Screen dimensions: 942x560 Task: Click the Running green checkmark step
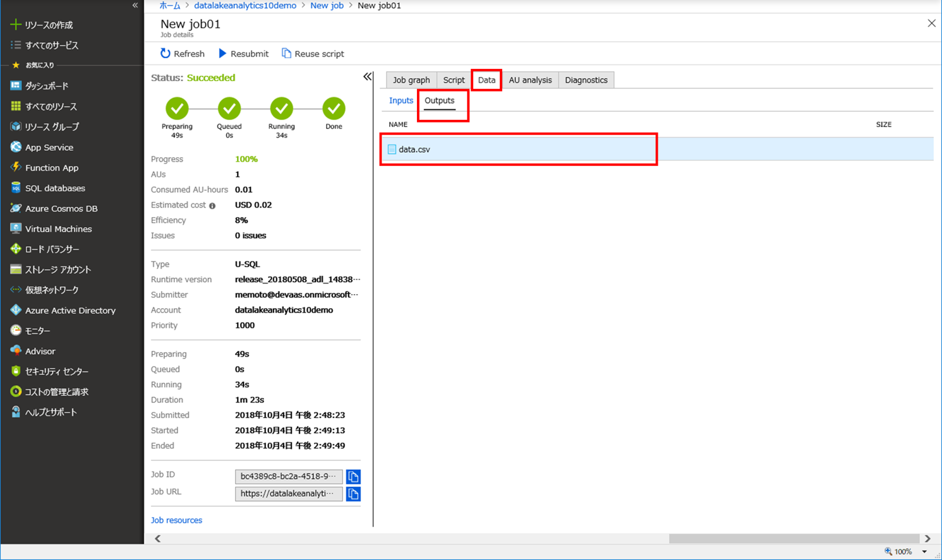coord(282,109)
